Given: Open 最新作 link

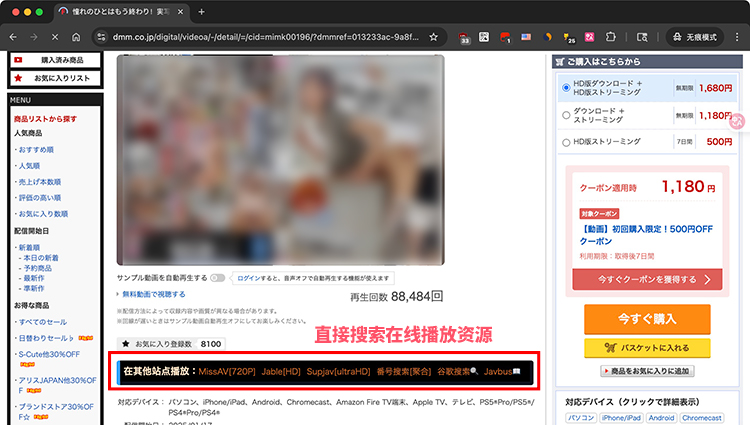Looking at the screenshot, I should coord(34,278).
